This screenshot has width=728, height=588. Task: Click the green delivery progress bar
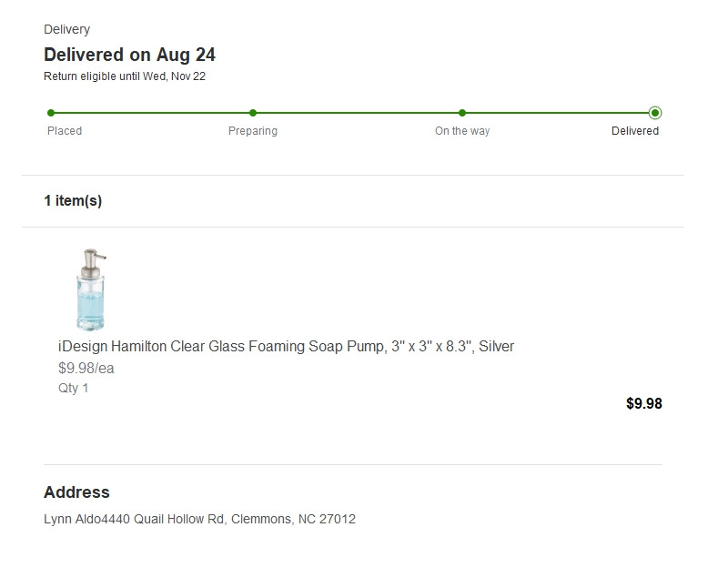(355, 113)
